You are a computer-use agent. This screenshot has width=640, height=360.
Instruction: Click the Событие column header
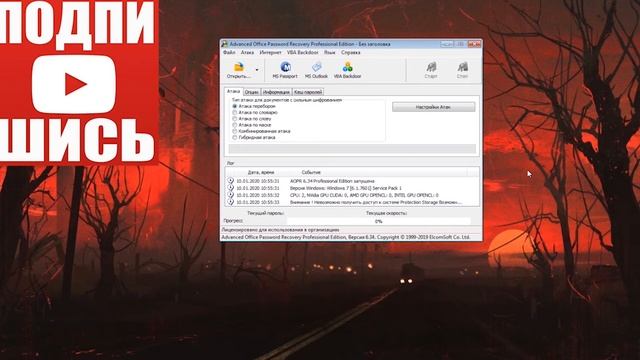311,172
